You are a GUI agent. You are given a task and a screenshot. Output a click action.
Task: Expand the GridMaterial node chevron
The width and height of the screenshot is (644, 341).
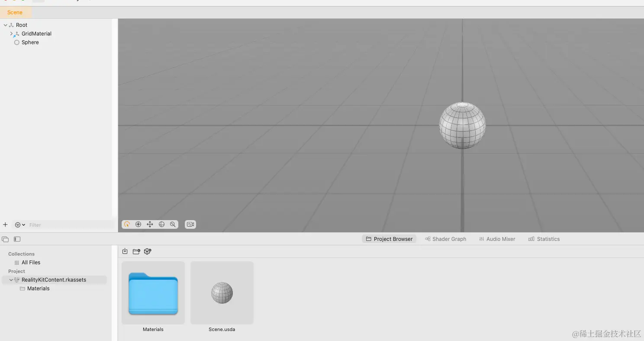[x=11, y=34]
